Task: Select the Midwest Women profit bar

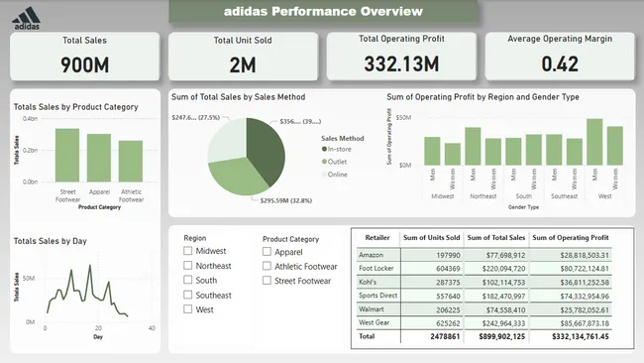Action: pos(453,154)
